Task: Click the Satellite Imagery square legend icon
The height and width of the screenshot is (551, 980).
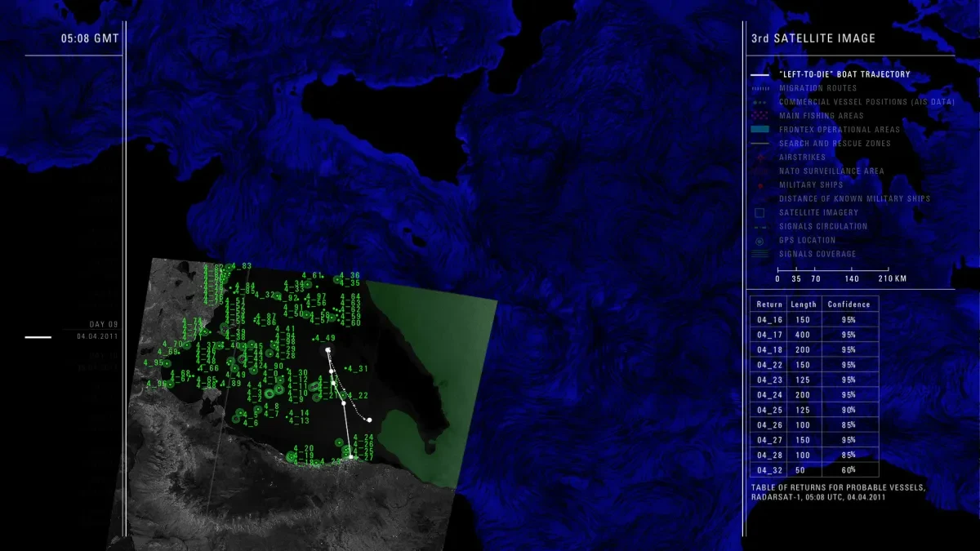Action: click(759, 212)
